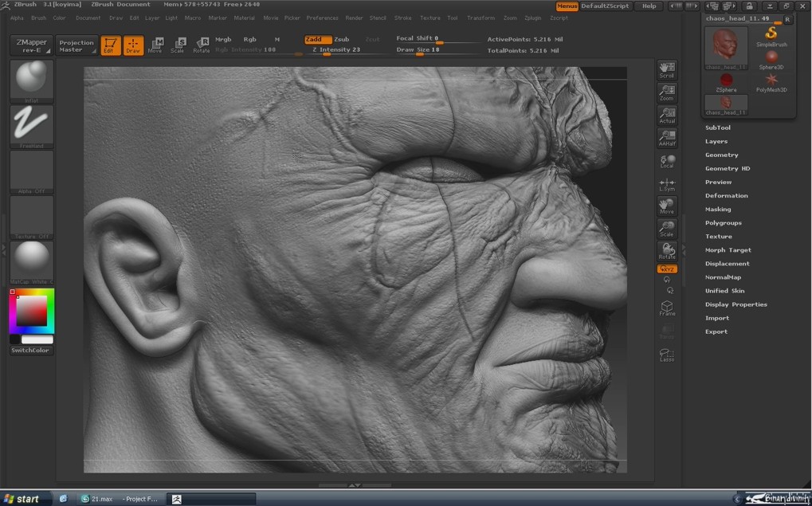This screenshot has width=812, height=506.
Task: Click the Move view icon on right shelf
Action: tap(667, 206)
